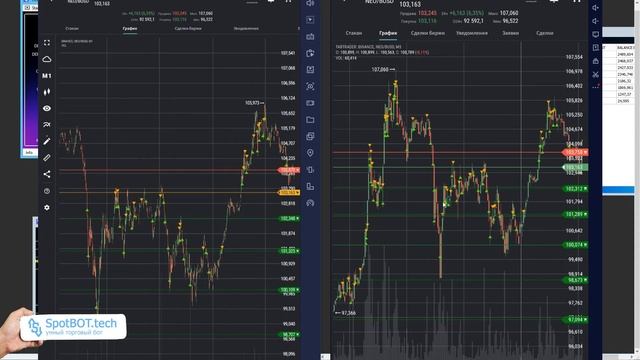
Task: Click the 103,163 last price in right window header
Action: [410, 4]
